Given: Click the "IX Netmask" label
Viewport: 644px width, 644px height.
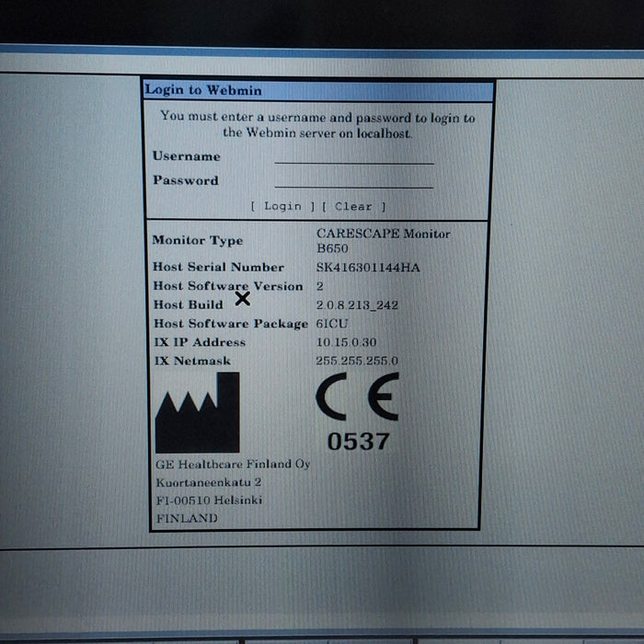Looking at the screenshot, I should (x=192, y=361).
